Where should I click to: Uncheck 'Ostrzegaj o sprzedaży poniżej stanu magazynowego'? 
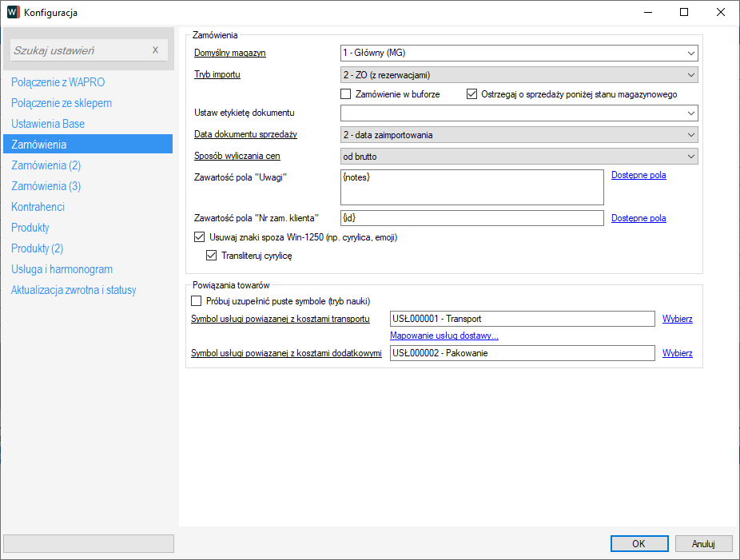472,94
